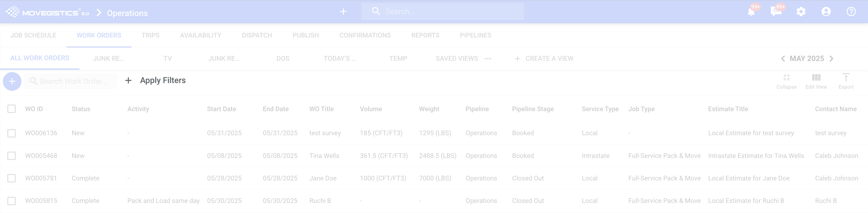Screen dimensions: 868x213
Task: Open the chat messages icon
Action: tap(776, 12)
